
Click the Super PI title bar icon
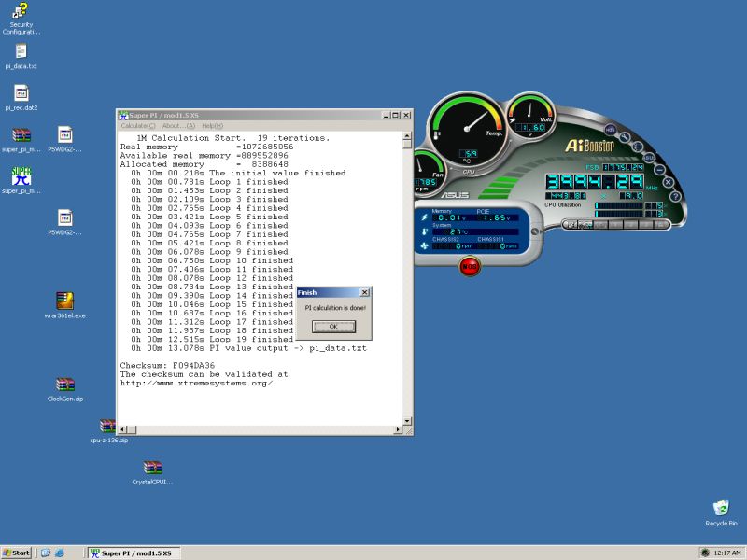click(x=123, y=115)
